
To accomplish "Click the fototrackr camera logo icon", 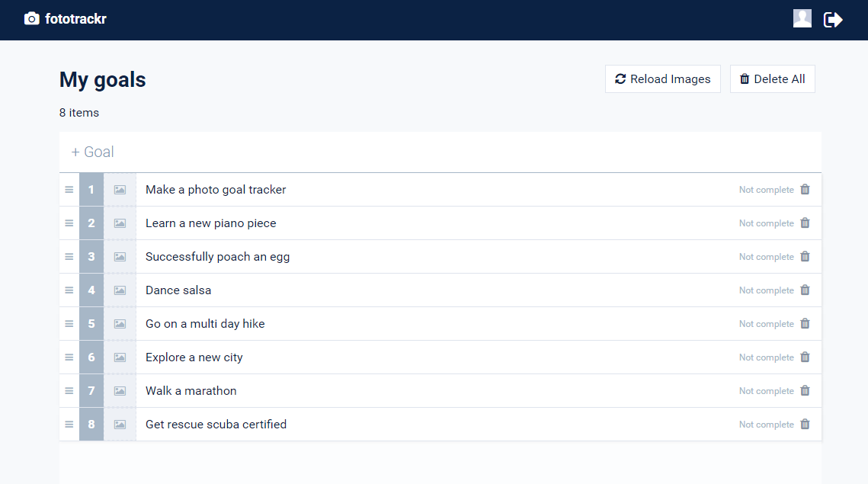I will 32,19.
